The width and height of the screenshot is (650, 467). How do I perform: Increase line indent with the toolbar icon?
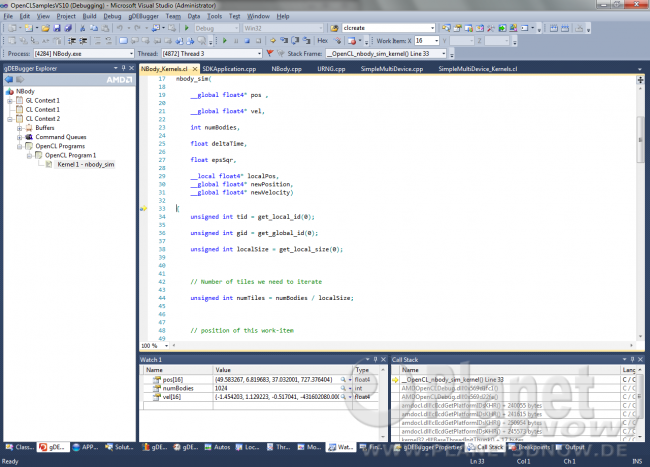tap(83, 41)
